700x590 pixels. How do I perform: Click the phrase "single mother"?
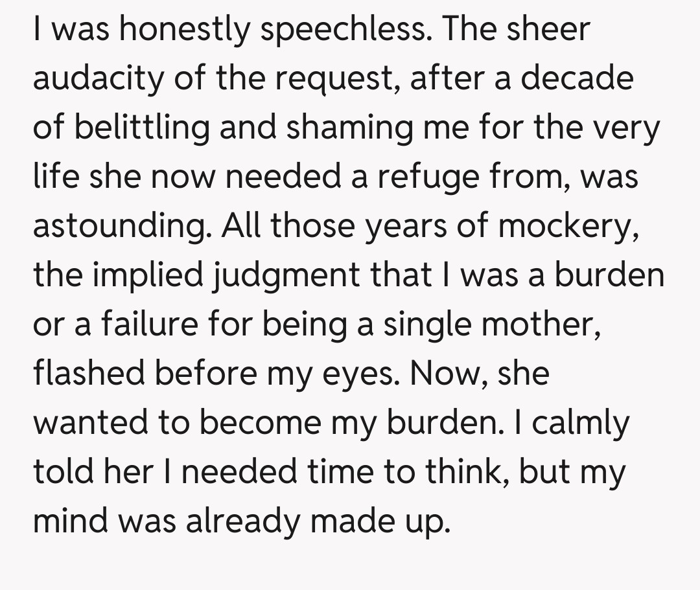tap(491, 324)
